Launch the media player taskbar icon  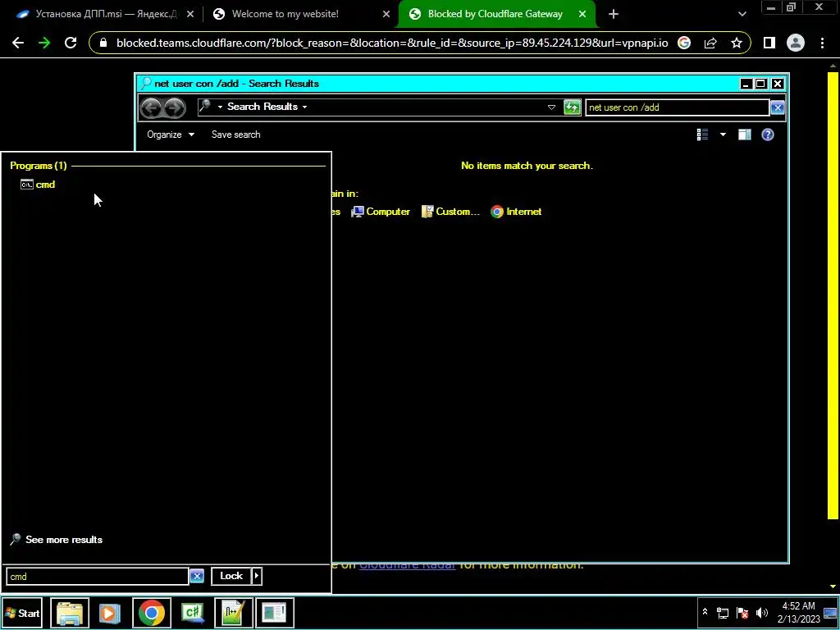pyautogui.click(x=110, y=613)
